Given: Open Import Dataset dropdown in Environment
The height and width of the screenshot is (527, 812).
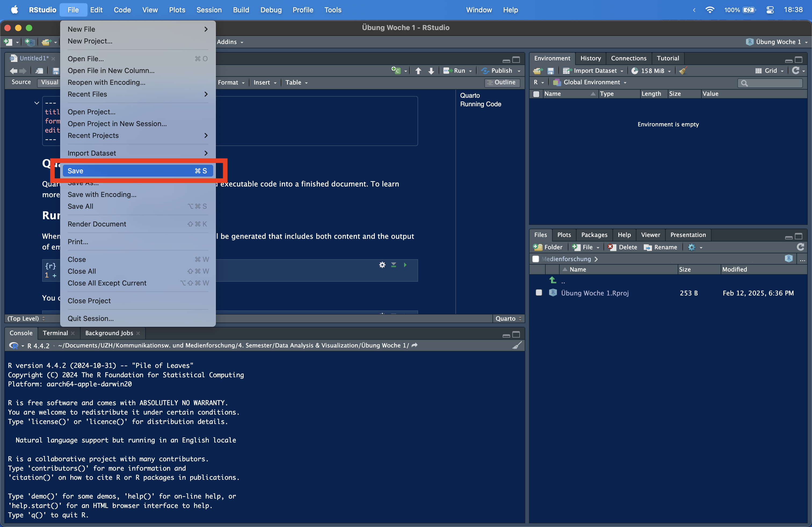Looking at the screenshot, I should (593, 71).
